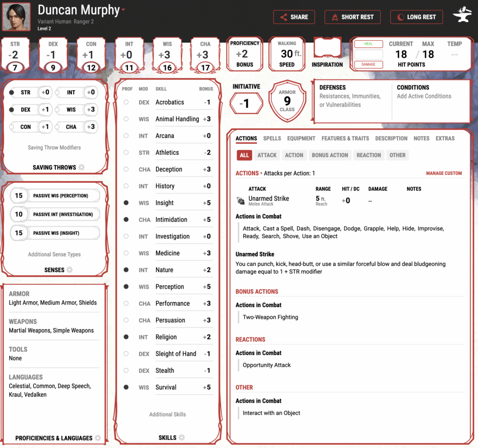Image resolution: width=478 pixels, height=448 pixels.
Task: Switch to the Spells tab
Action: (x=272, y=139)
